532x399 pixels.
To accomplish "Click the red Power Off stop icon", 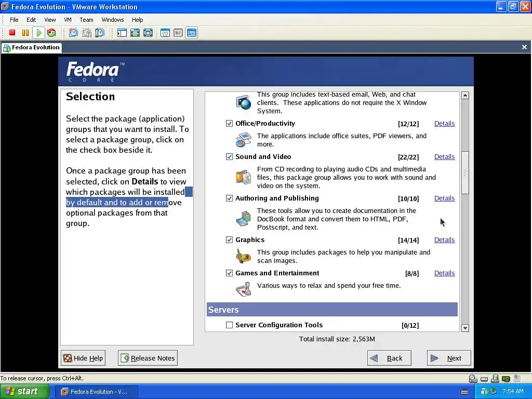I will coord(12,33).
